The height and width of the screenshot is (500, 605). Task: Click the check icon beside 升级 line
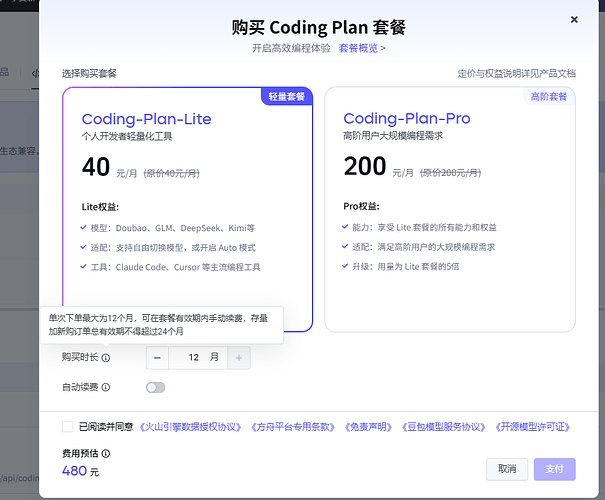345,266
